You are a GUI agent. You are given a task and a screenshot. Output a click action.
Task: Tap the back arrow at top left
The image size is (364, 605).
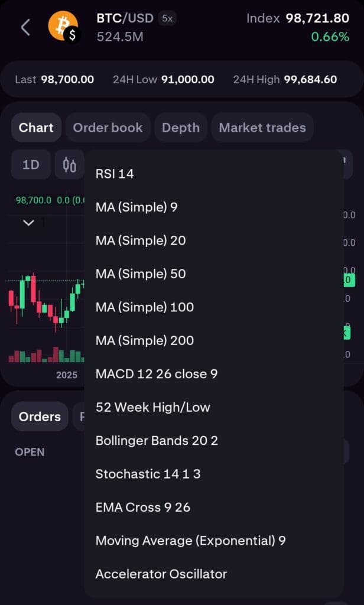(x=25, y=27)
